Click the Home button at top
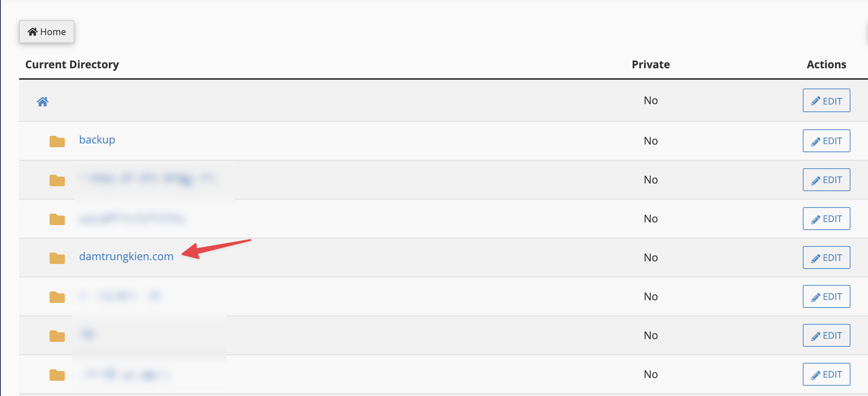The height and width of the screenshot is (396, 868). (47, 32)
